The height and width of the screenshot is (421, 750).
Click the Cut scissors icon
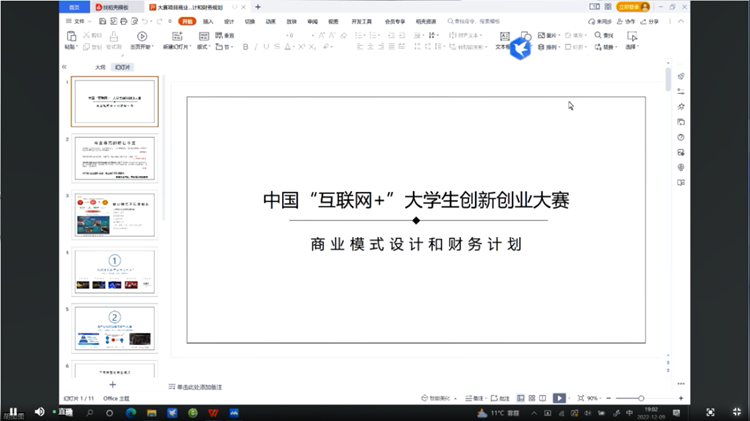pos(87,35)
